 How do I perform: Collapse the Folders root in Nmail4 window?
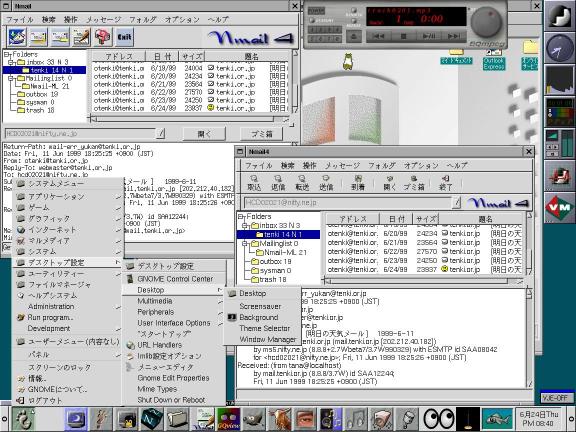click(241, 216)
